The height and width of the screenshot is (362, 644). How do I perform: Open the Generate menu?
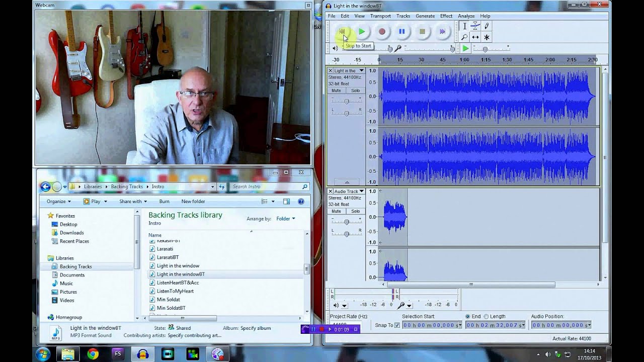(x=425, y=16)
